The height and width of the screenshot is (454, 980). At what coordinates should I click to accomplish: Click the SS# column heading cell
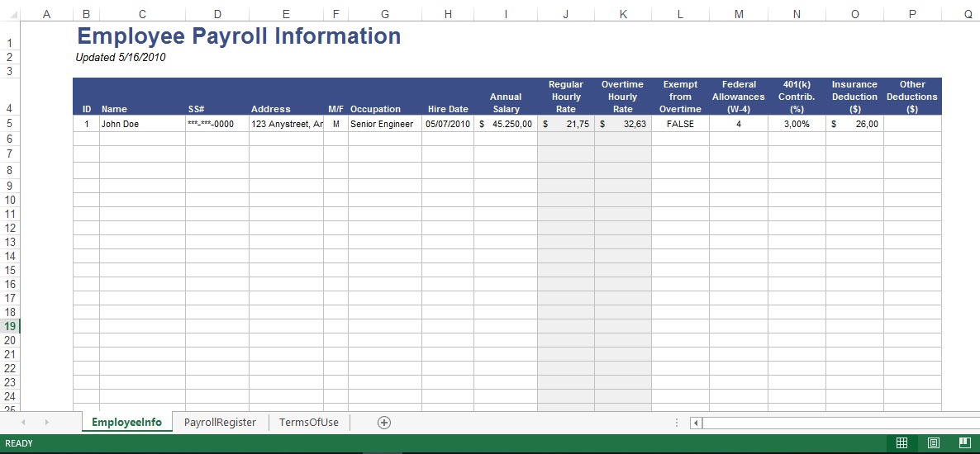click(x=216, y=97)
